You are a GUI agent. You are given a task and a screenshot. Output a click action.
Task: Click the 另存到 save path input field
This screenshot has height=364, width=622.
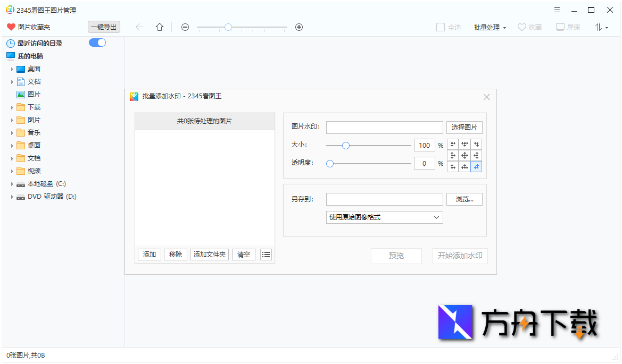[x=384, y=199]
